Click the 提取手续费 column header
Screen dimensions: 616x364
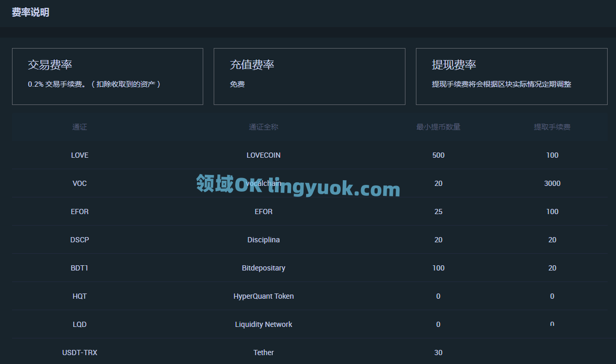click(x=552, y=127)
